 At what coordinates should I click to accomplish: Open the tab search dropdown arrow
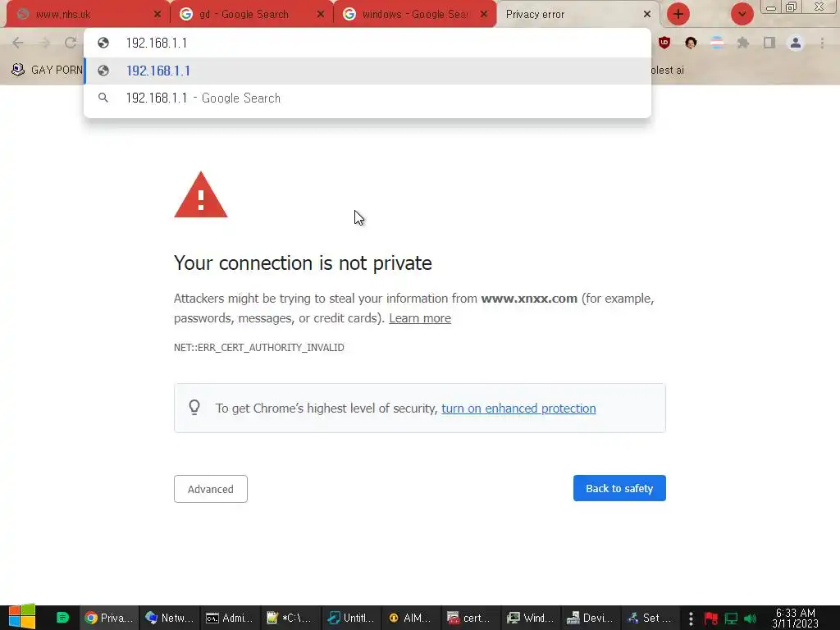tap(742, 15)
